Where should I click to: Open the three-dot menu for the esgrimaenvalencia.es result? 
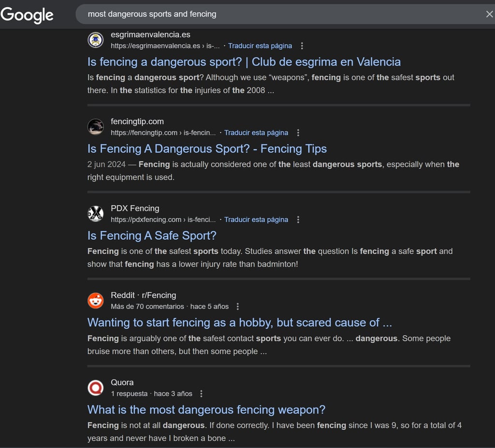302,46
